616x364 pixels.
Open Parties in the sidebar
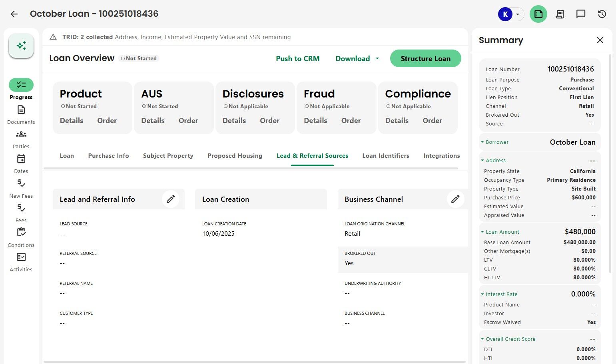click(x=21, y=139)
